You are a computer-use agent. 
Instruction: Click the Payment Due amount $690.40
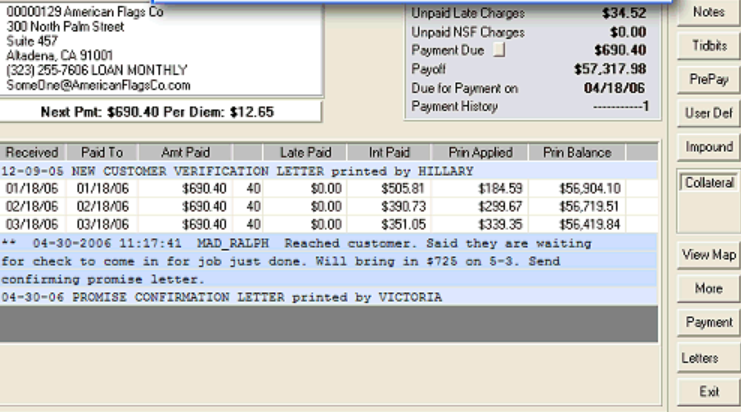[620, 50]
